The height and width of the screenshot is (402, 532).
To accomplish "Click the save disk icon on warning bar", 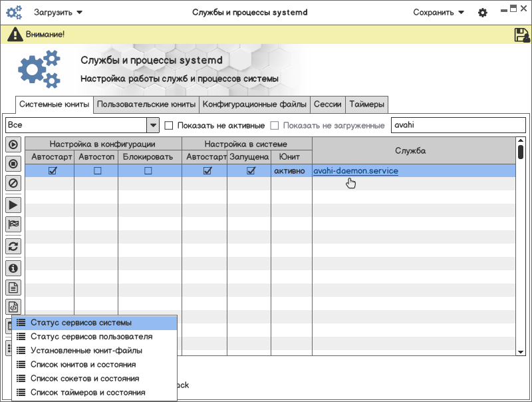I will click(x=521, y=35).
